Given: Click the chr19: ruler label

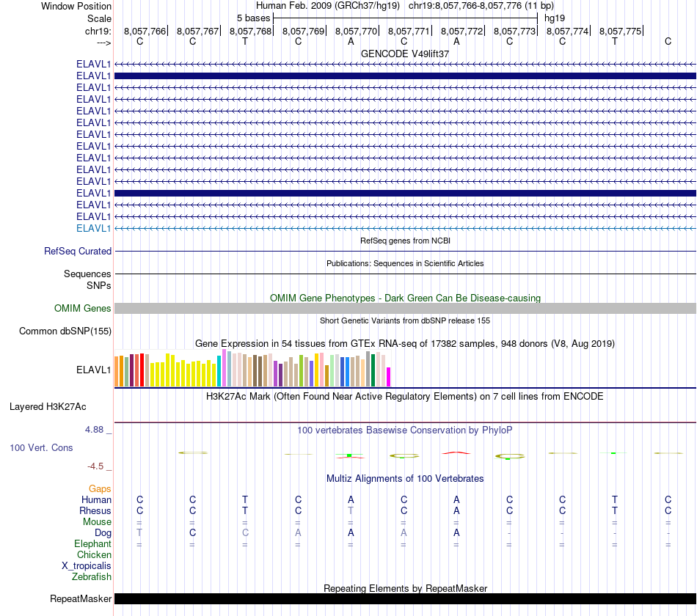Looking at the screenshot, I should click(98, 31).
